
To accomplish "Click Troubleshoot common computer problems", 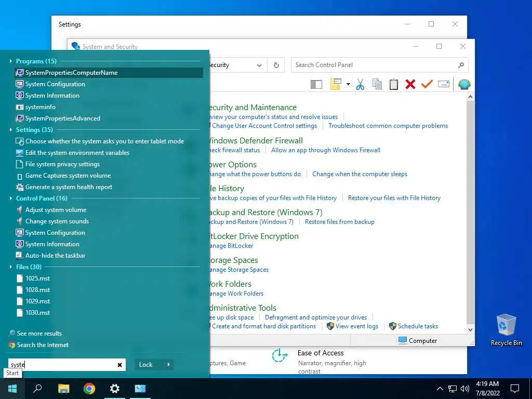I will coord(388,126).
